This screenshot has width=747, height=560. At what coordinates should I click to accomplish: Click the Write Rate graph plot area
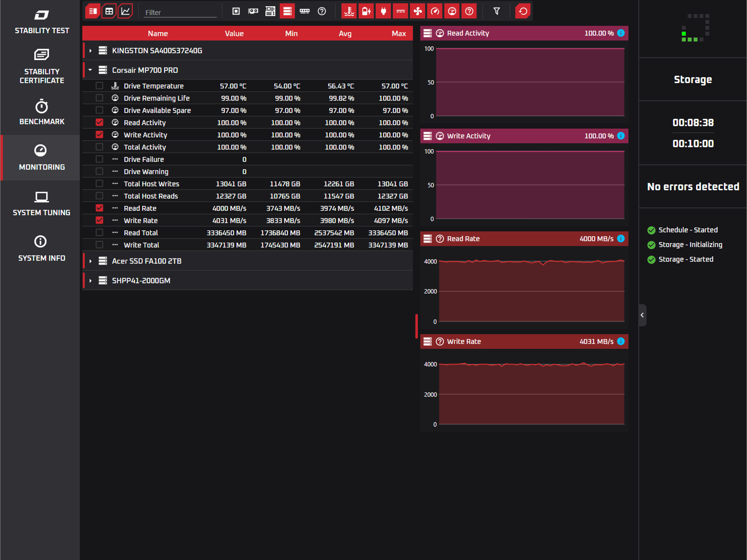coord(531,394)
